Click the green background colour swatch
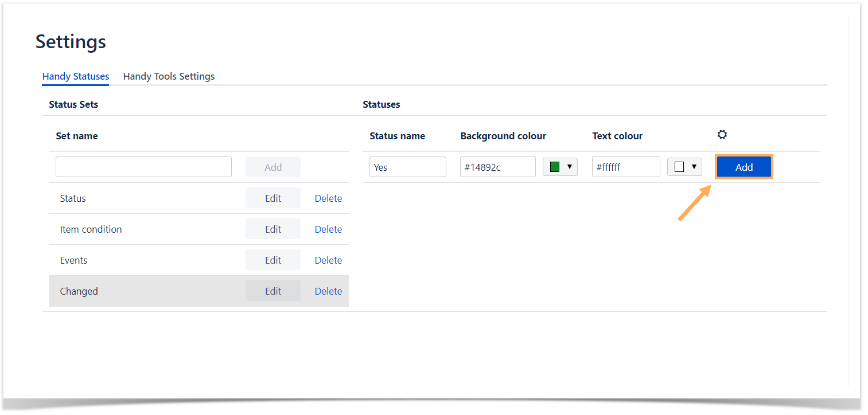The image size is (868, 415). pos(554,167)
